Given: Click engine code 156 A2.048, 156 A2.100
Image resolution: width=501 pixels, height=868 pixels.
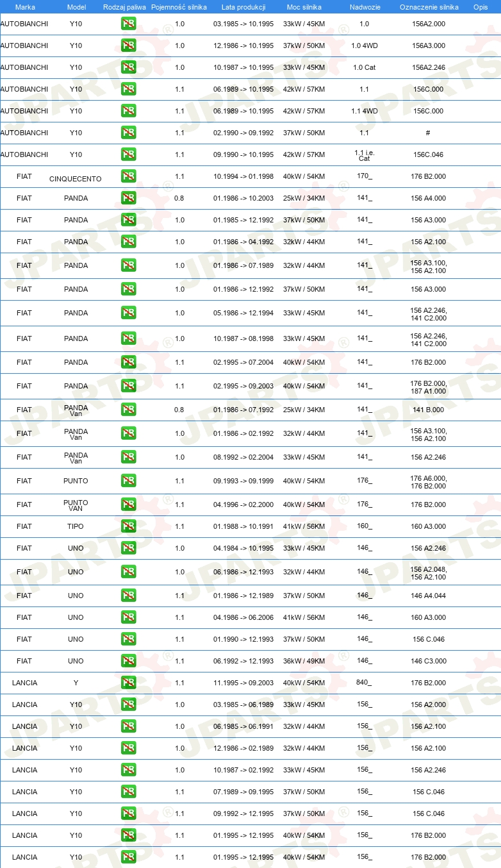Looking at the screenshot, I should tap(429, 572).
